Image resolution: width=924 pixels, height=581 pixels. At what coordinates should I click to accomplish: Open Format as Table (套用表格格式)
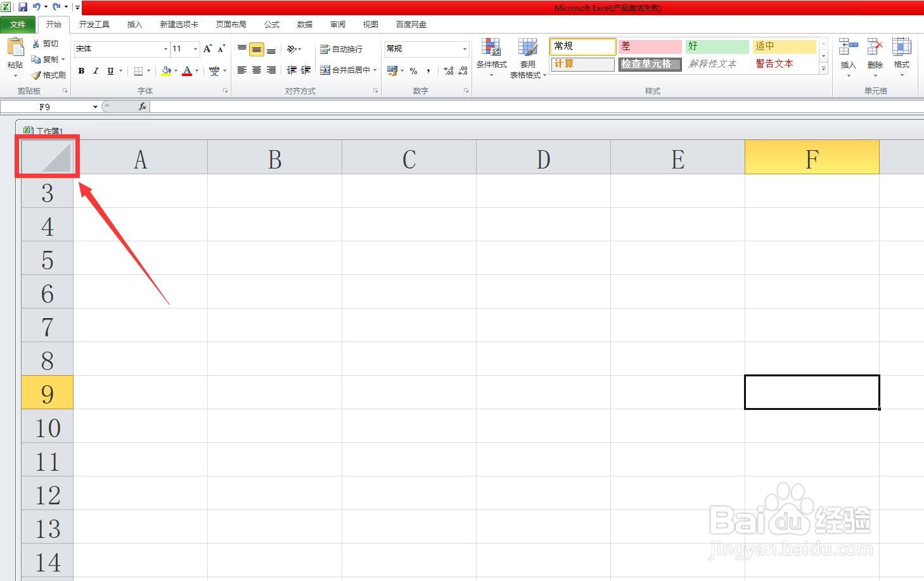(528, 58)
